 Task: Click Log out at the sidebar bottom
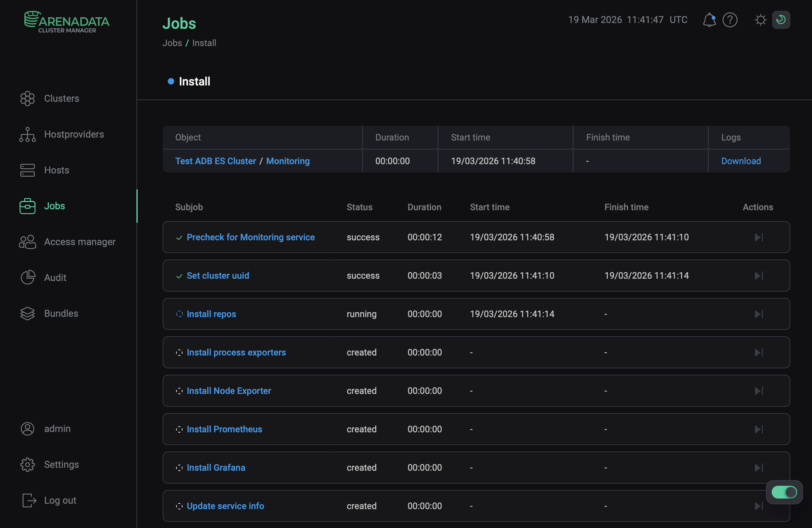click(60, 500)
